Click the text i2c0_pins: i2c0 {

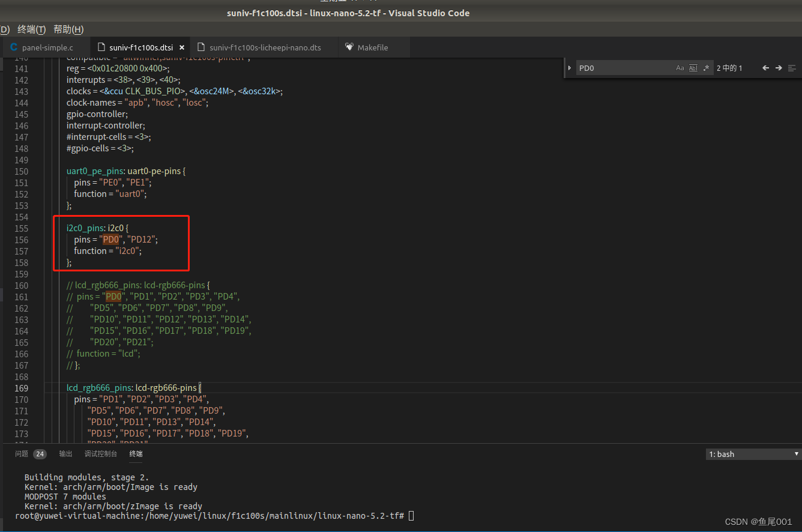click(x=98, y=228)
